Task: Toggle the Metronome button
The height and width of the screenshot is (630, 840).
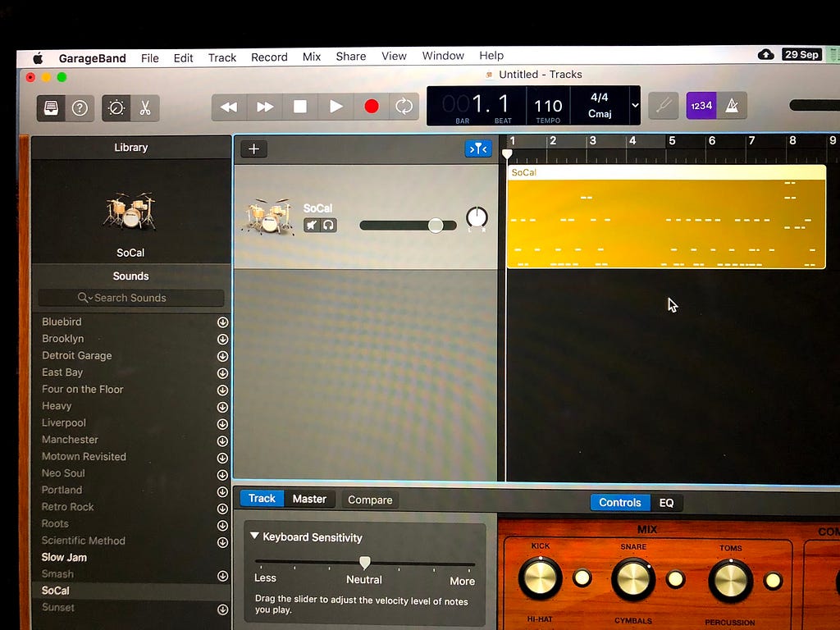Action: pyautogui.click(x=732, y=106)
